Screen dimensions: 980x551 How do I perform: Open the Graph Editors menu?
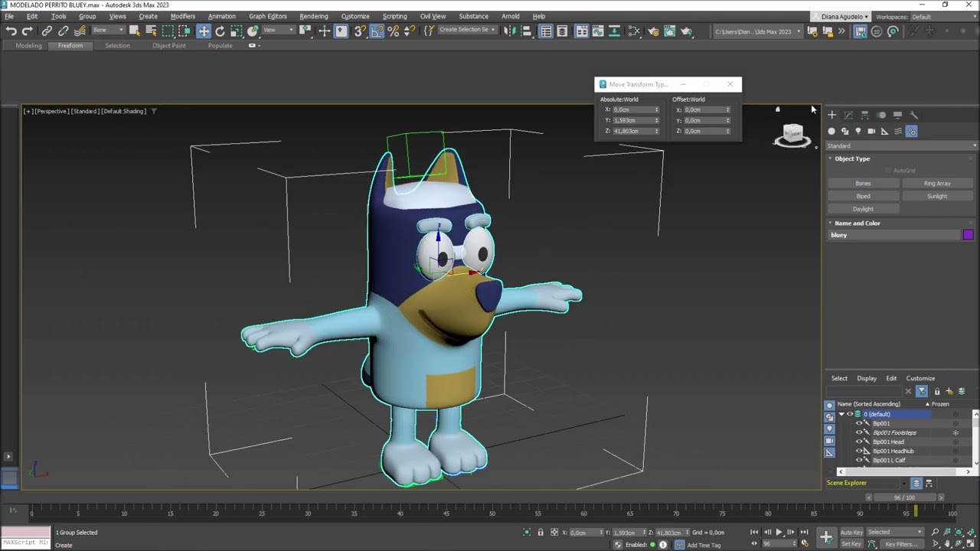pos(267,16)
